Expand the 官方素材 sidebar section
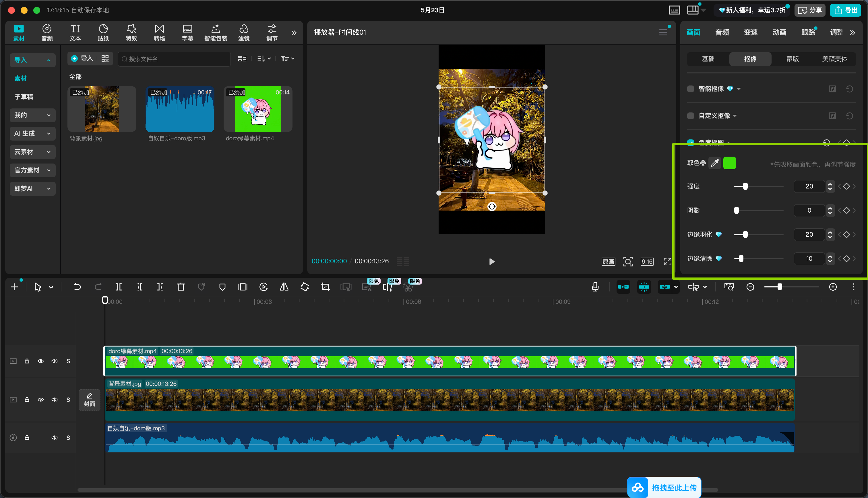The image size is (868, 498). coord(32,170)
